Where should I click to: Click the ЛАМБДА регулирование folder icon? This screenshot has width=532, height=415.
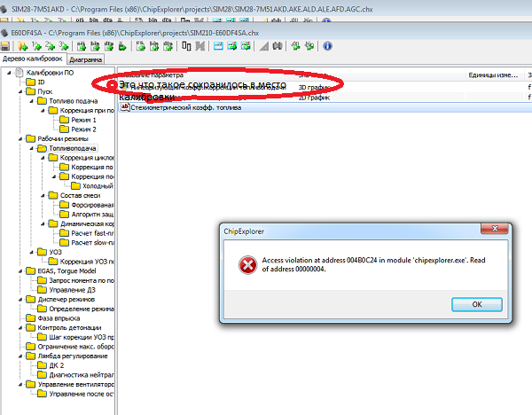(29, 354)
